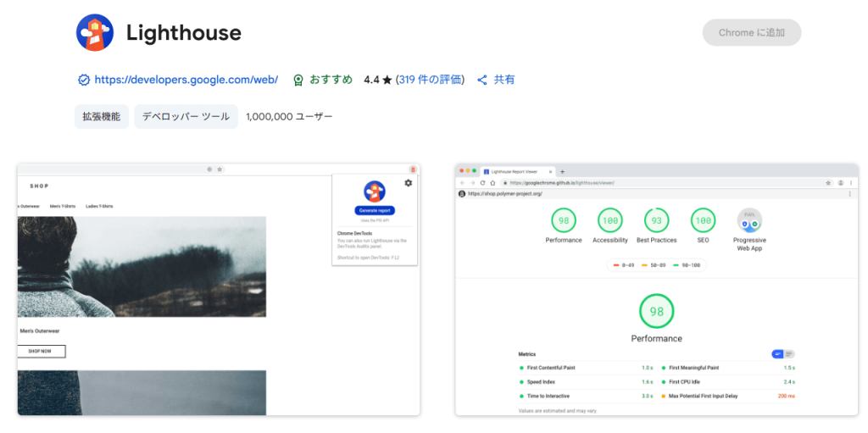Click the Generate report button

375,211
